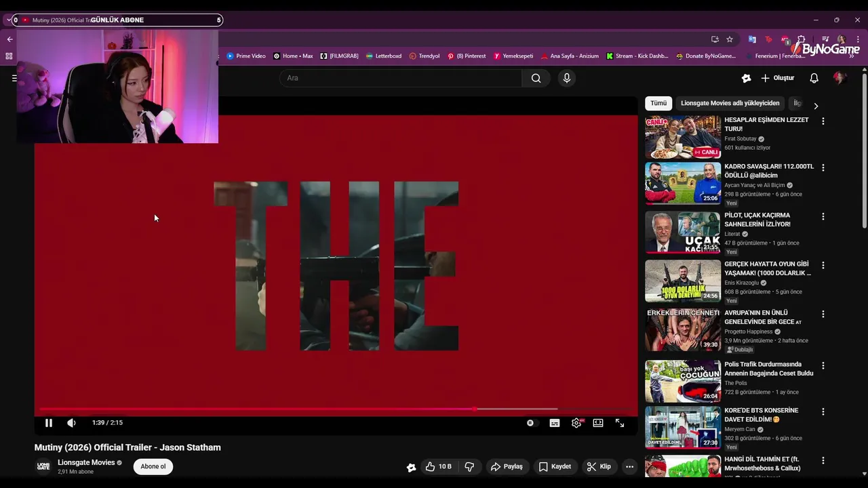Enter fullscreen from the player controls
Image resolution: width=868 pixels, height=488 pixels.
click(620, 423)
